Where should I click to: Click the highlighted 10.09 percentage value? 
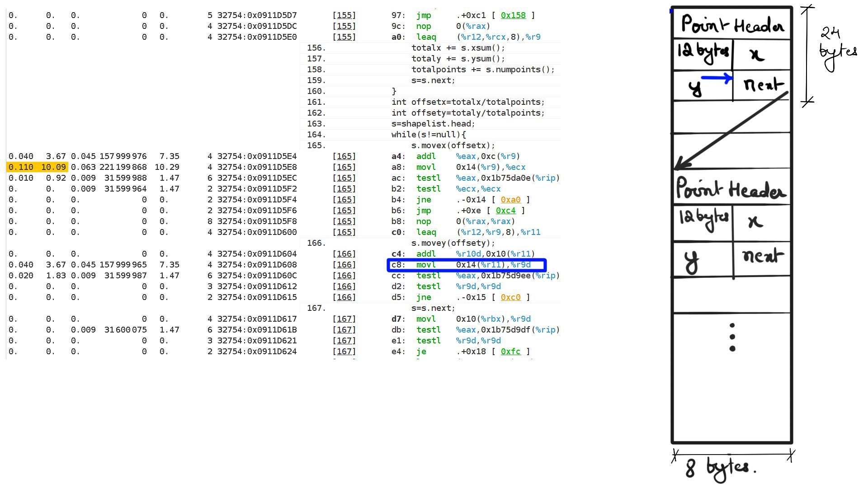pyautogui.click(x=53, y=167)
